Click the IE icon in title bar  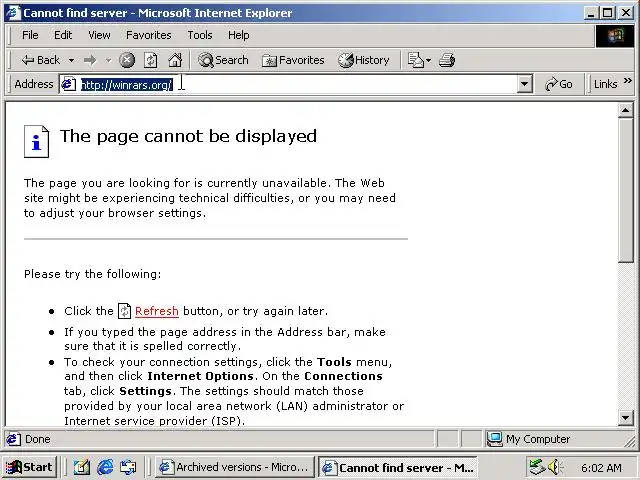[13, 13]
